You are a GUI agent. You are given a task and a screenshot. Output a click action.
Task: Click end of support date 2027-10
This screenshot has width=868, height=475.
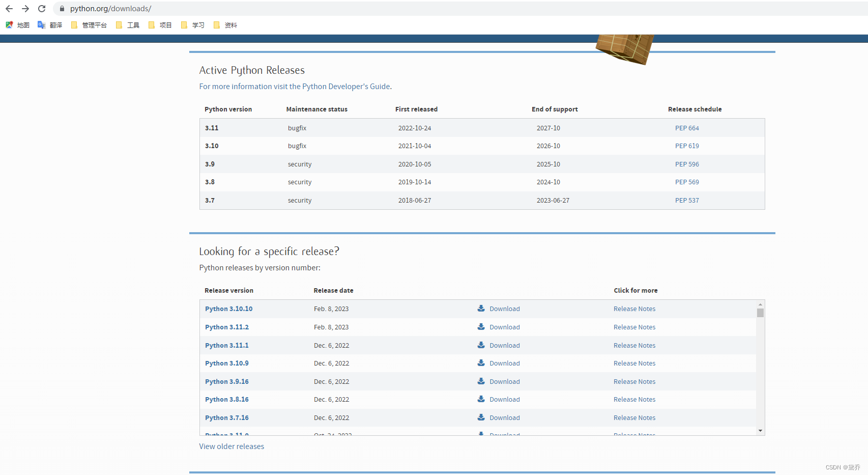coord(548,128)
